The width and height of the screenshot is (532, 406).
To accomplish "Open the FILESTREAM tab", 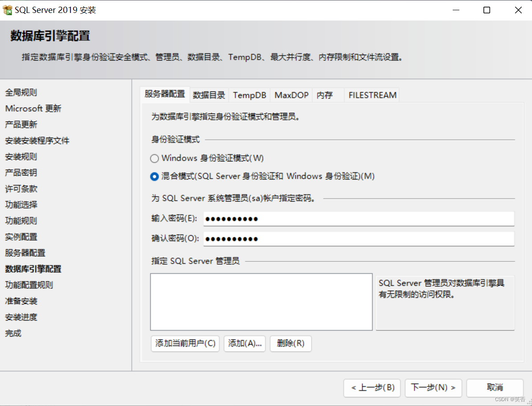I will [x=372, y=95].
